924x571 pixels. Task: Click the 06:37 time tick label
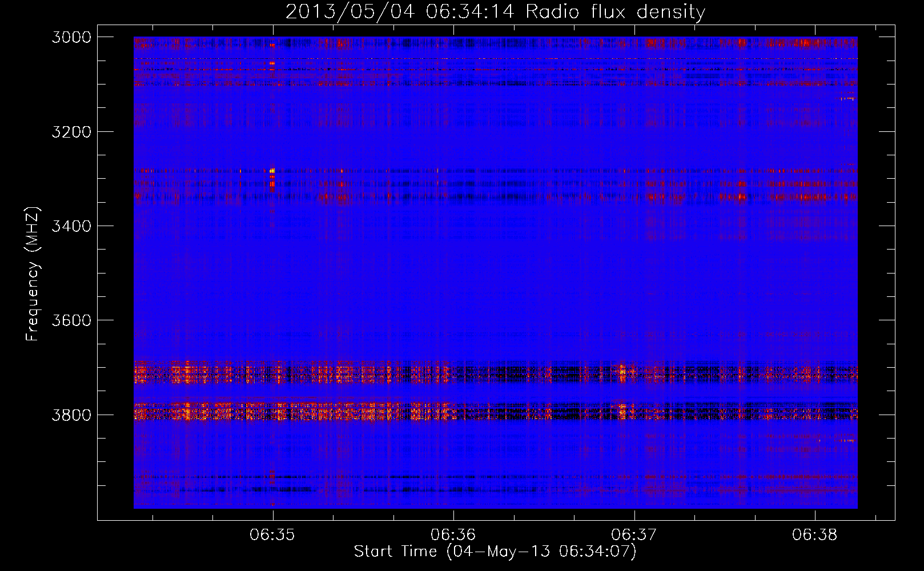pos(634,535)
